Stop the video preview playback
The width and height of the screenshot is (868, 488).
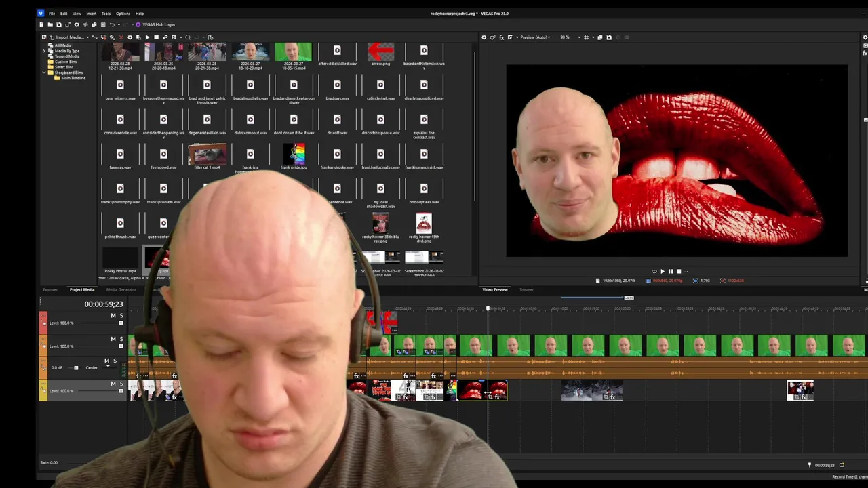[679, 271]
